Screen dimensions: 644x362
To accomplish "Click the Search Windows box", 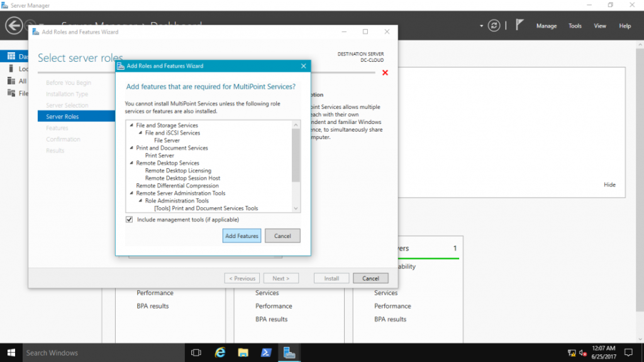I will 104,353.
